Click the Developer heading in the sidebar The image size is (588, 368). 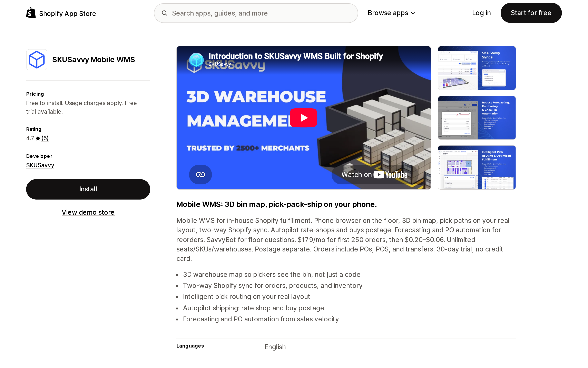[39, 156]
